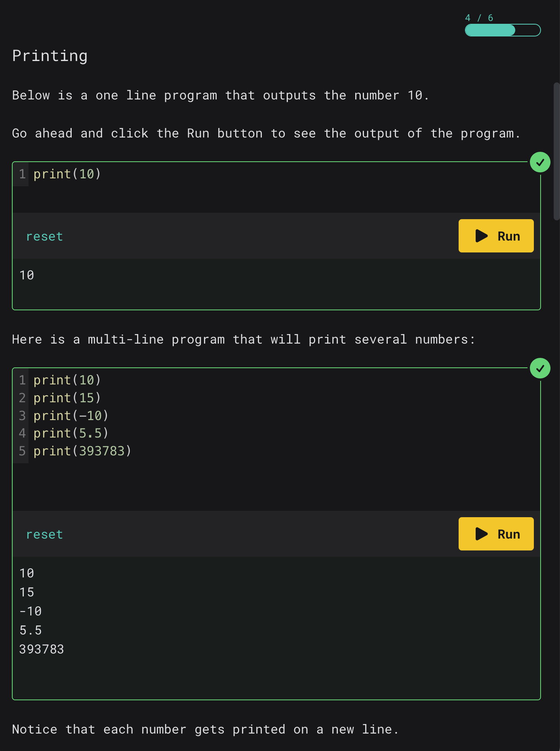Place cursor on the print(393783) code line
This screenshot has height=751, width=560.
point(82,451)
